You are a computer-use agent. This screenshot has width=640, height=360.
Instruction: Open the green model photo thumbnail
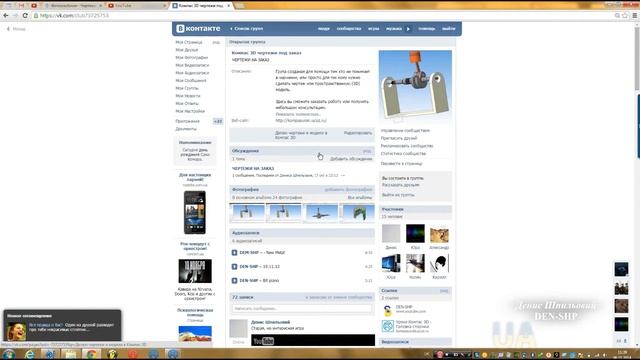coord(358,213)
